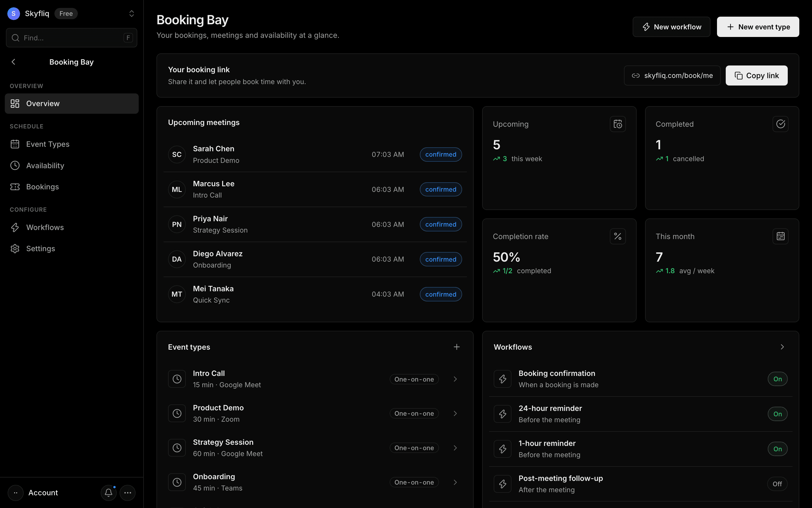
Task: Open Product Demo row chevron
Action: [455, 413]
